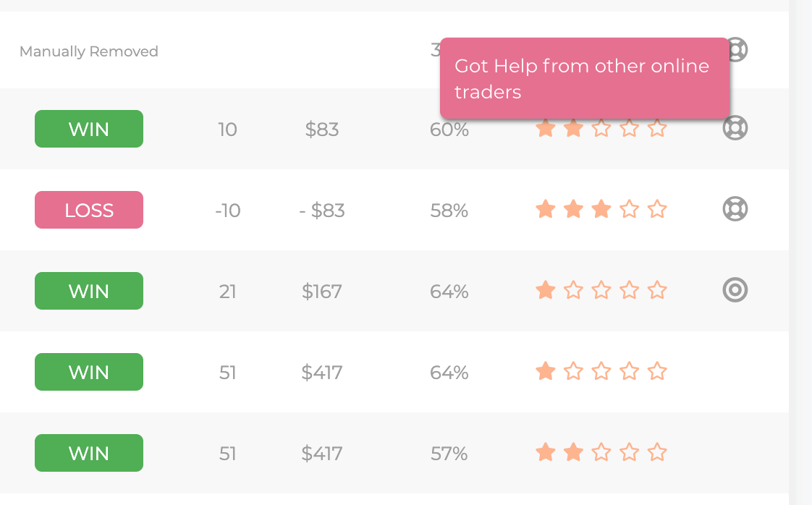This screenshot has height=505, width=812.
Task: Click the WIN badge in the 57% row
Action: [89, 453]
